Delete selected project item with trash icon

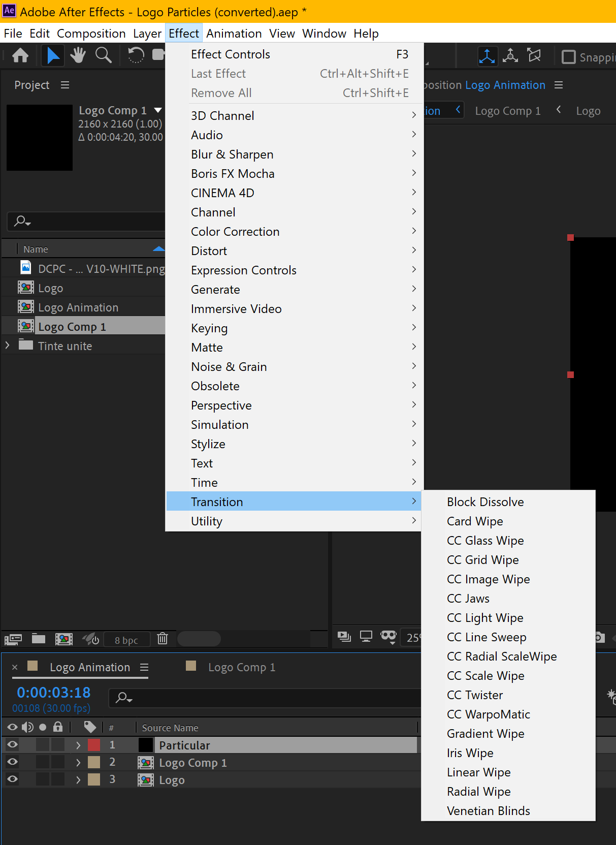click(x=163, y=638)
